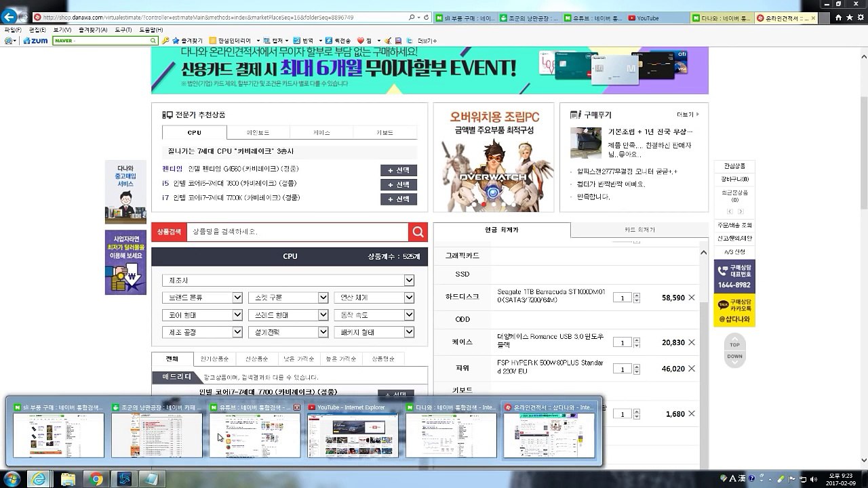Image resolution: width=868 pixels, height=488 pixels.
Task: Open the 쓰레드 형태 dropdown
Action: [x=288, y=315]
